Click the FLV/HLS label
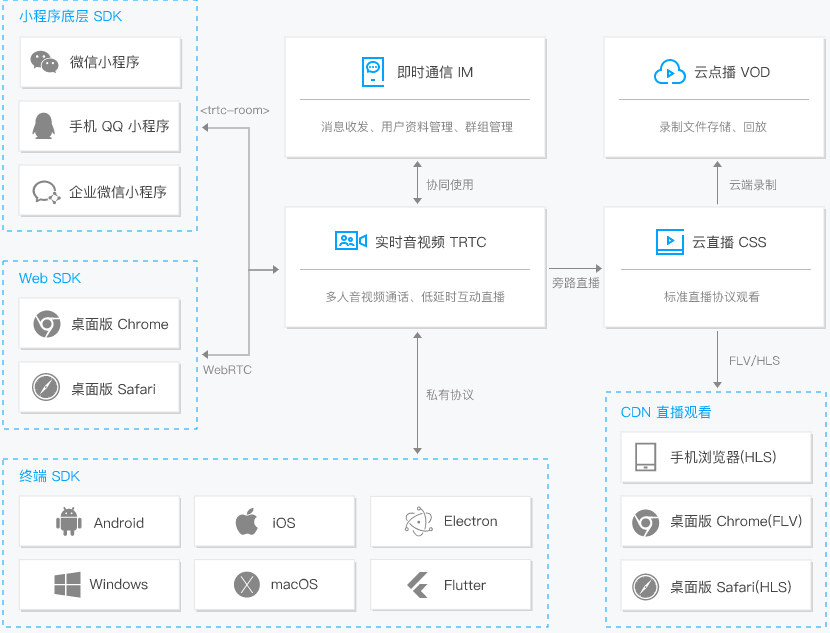Image resolution: width=830 pixels, height=633 pixels. click(x=754, y=361)
